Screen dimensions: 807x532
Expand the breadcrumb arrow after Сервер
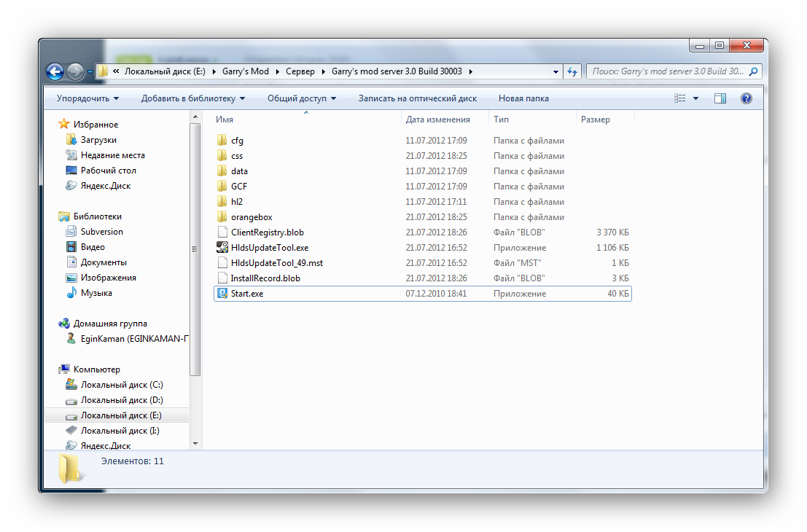coord(323,71)
